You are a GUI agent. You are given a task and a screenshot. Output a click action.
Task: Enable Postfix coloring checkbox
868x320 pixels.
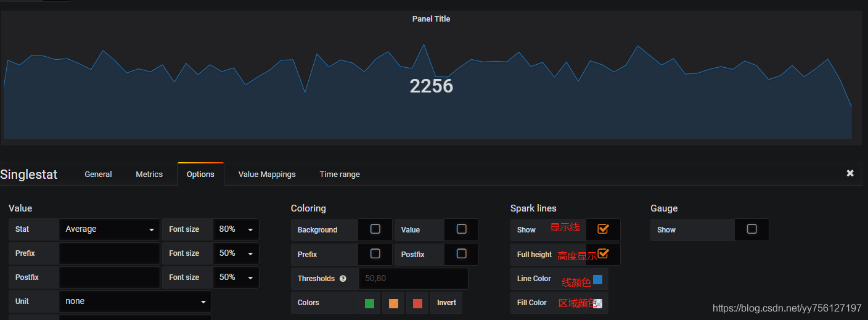pos(461,253)
